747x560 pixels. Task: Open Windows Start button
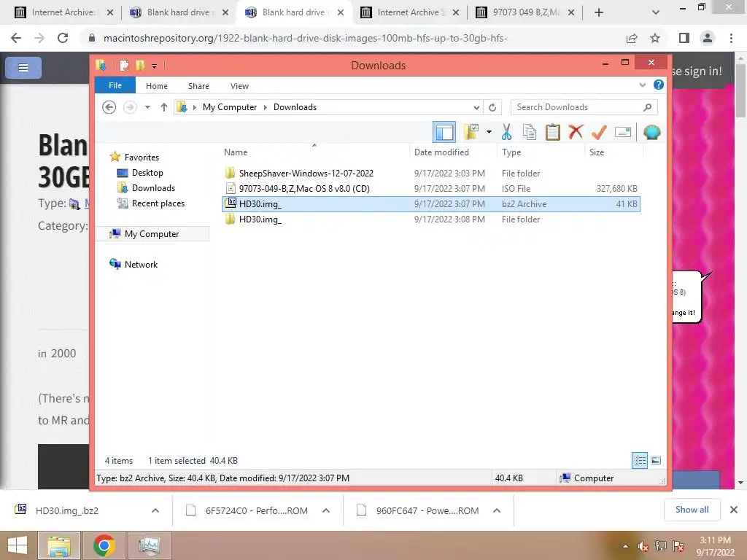[18, 545]
